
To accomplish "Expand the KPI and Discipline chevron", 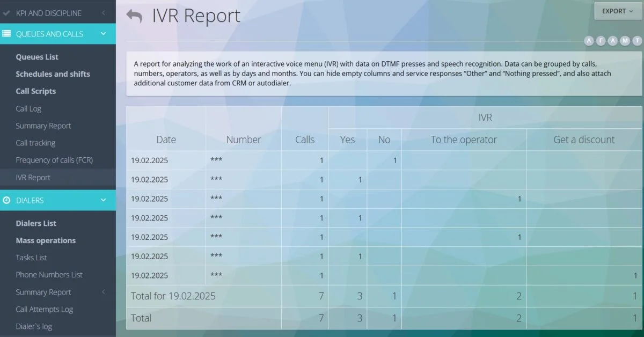I will click(x=103, y=13).
